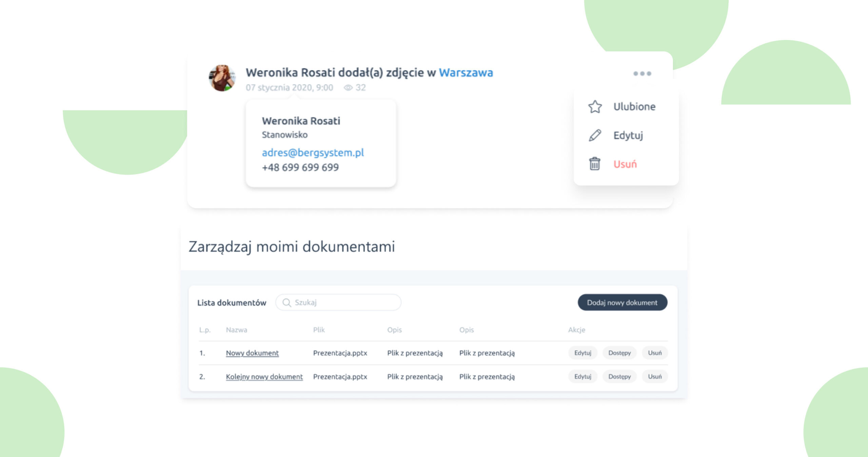Click the adres@bergsystem.pl email link
The height and width of the screenshot is (457, 868).
pyautogui.click(x=313, y=153)
